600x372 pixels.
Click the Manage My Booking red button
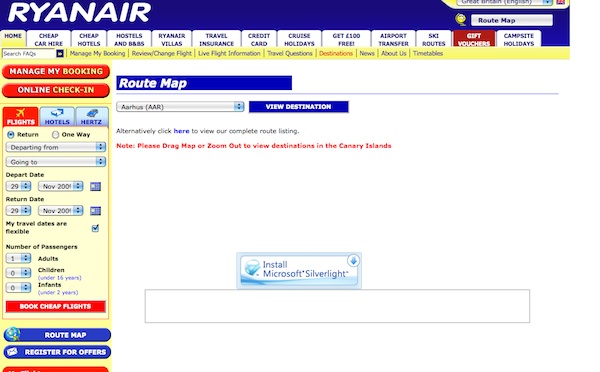click(x=56, y=72)
